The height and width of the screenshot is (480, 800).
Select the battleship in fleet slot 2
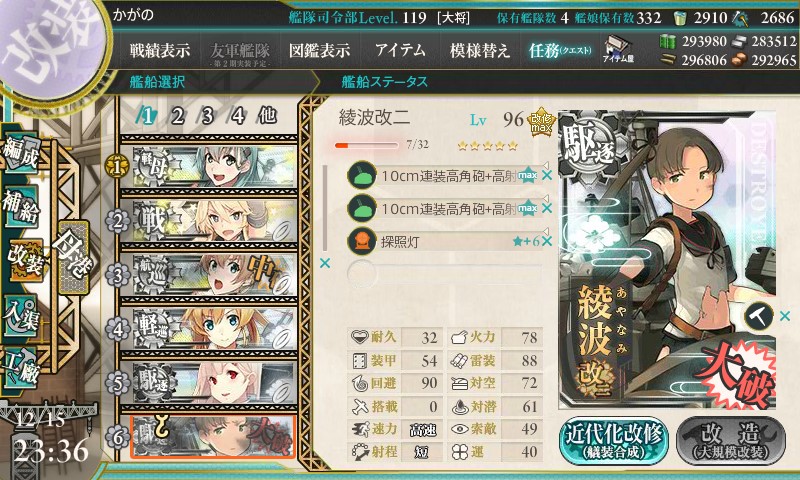[x=213, y=221]
